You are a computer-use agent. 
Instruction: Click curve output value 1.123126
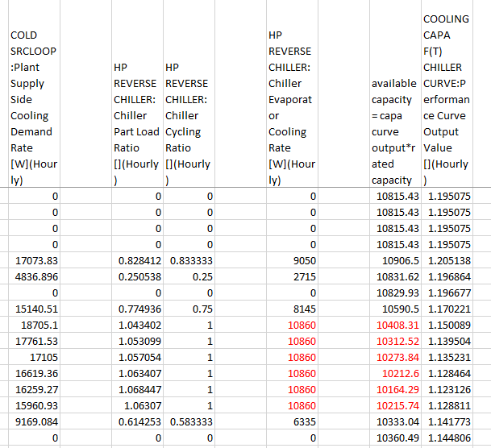pyautogui.click(x=447, y=389)
